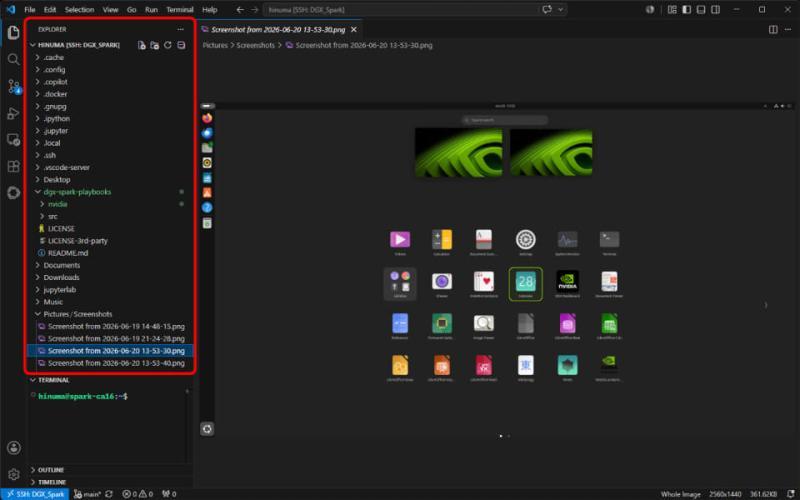Open notifications bell in status bar
This screenshot has height=500, width=800.
click(x=791, y=494)
